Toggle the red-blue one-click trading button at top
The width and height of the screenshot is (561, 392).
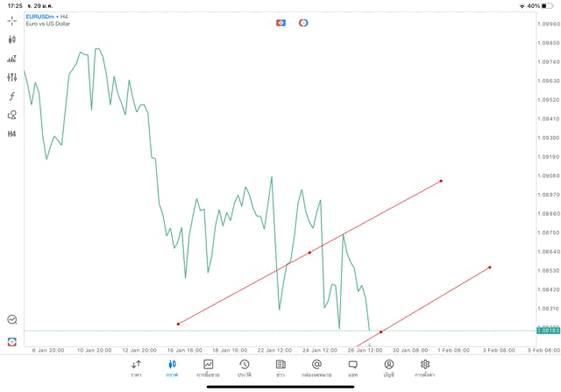pos(280,23)
